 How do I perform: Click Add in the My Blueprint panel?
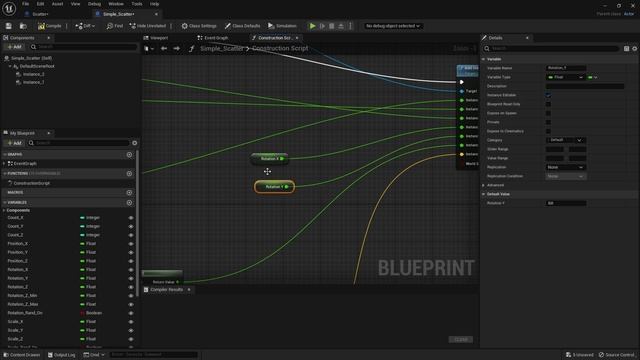tap(14, 143)
